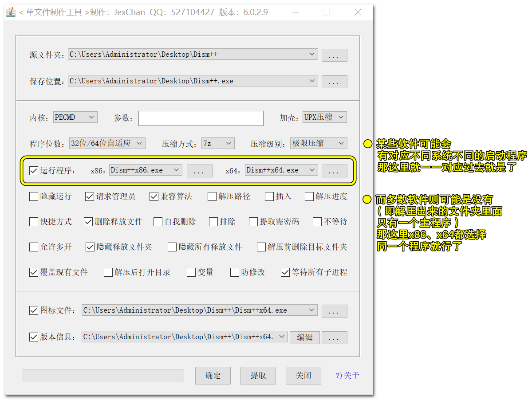Browse for version info (版本信息) with ... button
This screenshot has width=532, height=400.
[x=334, y=337]
